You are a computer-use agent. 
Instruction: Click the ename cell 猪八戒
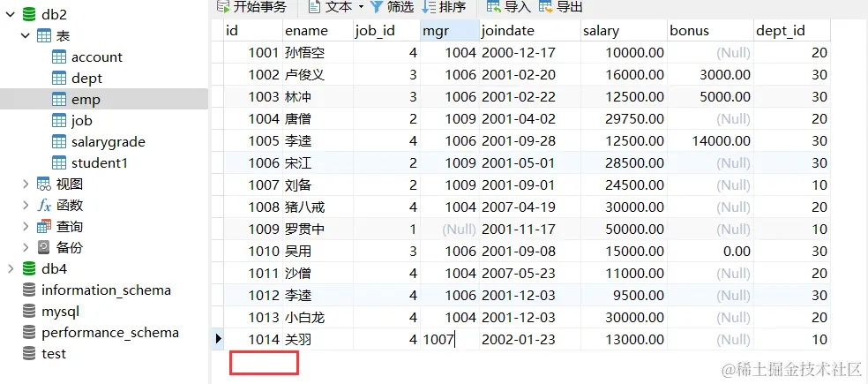click(318, 207)
